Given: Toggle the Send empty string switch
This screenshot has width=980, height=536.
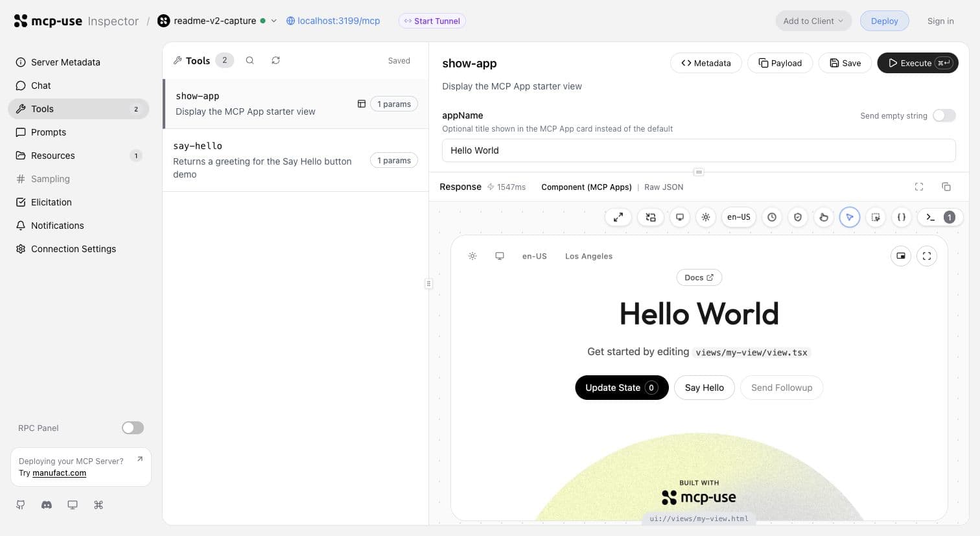Looking at the screenshot, I should 944,115.
